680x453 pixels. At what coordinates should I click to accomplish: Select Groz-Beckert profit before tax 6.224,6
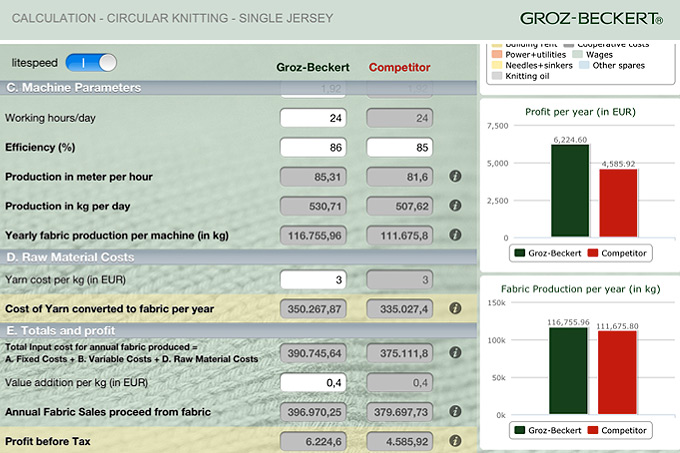click(313, 441)
